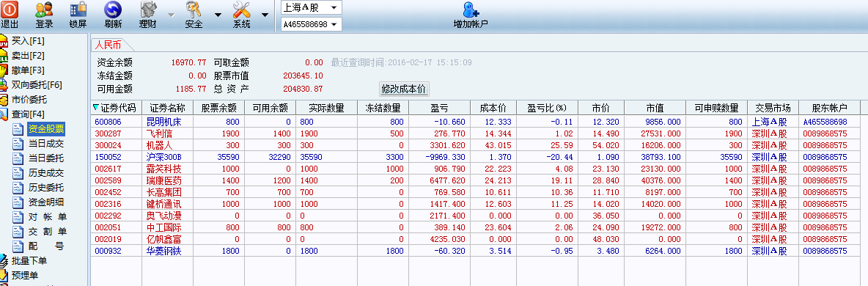Select 资金股票 sidebar entry
This screenshot has width=868, height=286.
(46, 129)
